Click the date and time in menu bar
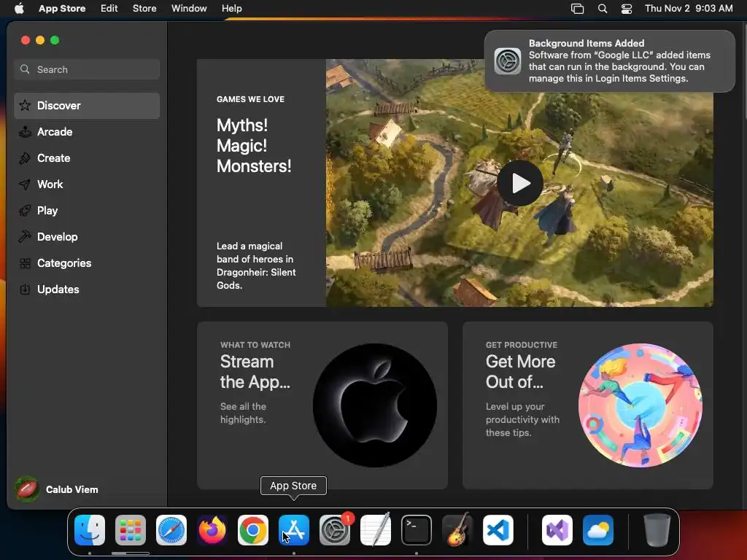Viewport: 747px width, 560px height. coord(689,9)
